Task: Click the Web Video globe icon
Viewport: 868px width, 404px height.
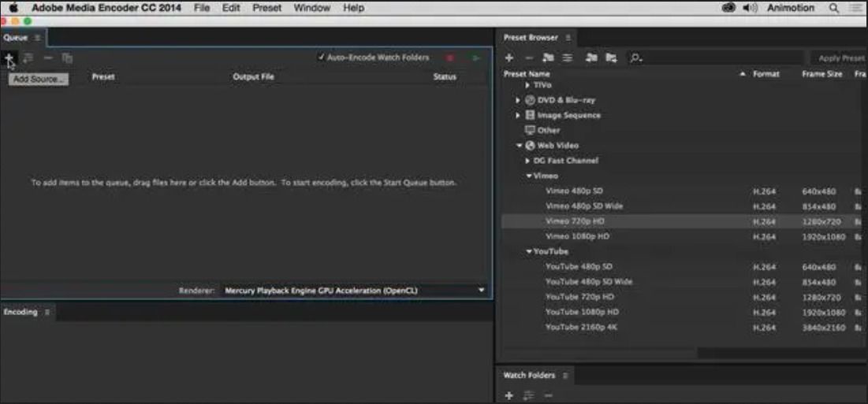Action: click(530, 146)
